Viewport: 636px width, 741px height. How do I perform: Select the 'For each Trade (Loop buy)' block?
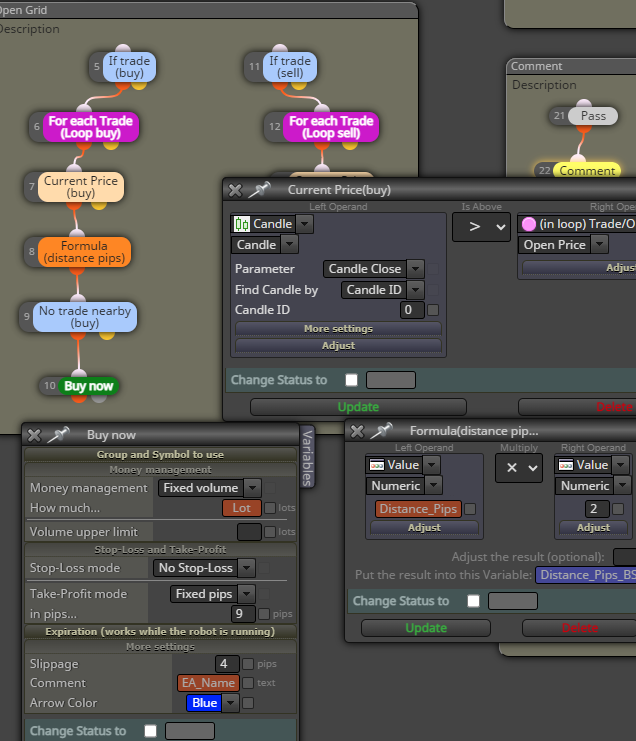click(91, 127)
